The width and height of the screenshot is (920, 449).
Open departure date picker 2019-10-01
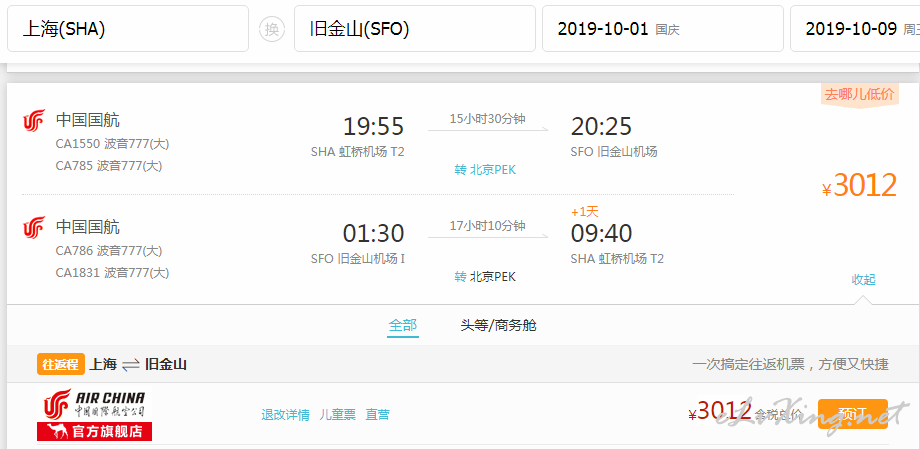pos(663,29)
